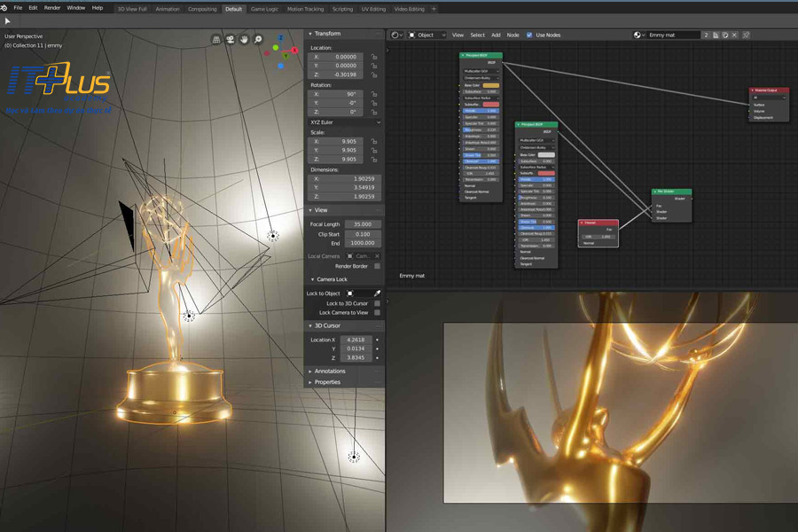
Task: Switch to the Compositing workspace tab
Action: pyautogui.click(x=201, y=9)
